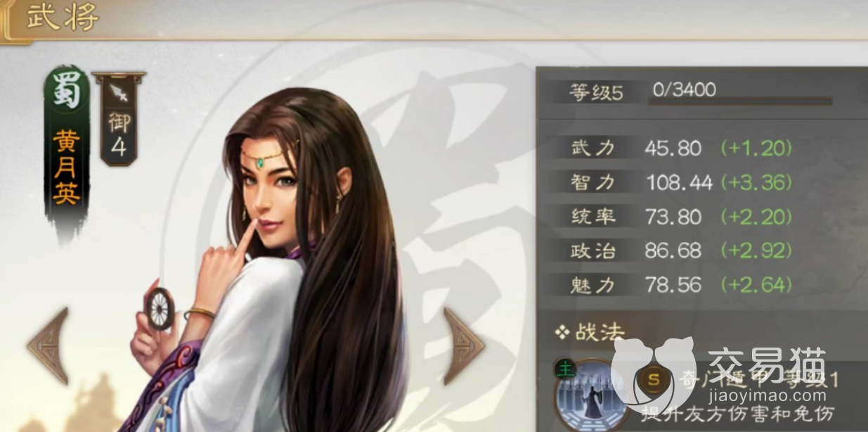The height and width of the screenshot is (432, 868).
Task: Tap the 等级5 level label
Action: point(596,92)
